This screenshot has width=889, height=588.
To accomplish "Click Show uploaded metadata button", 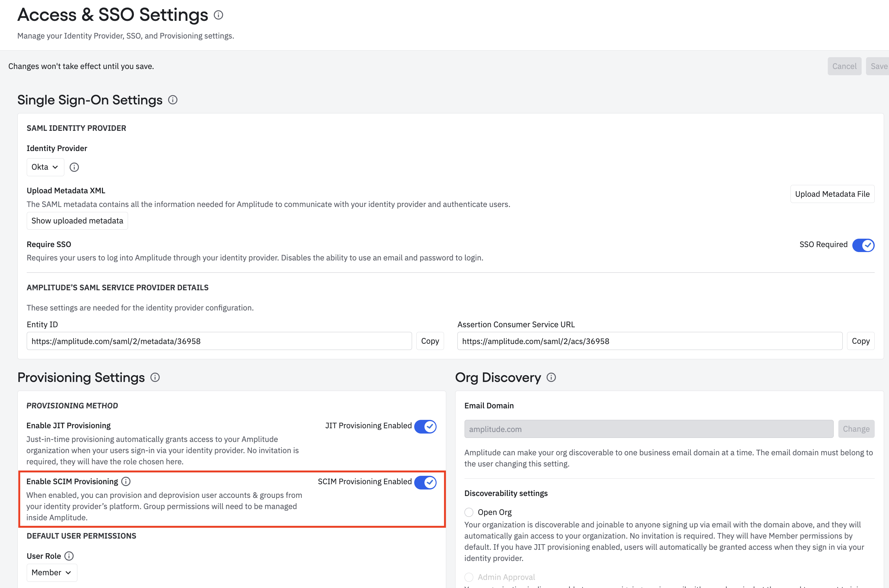I will click(x=77, y=221).
